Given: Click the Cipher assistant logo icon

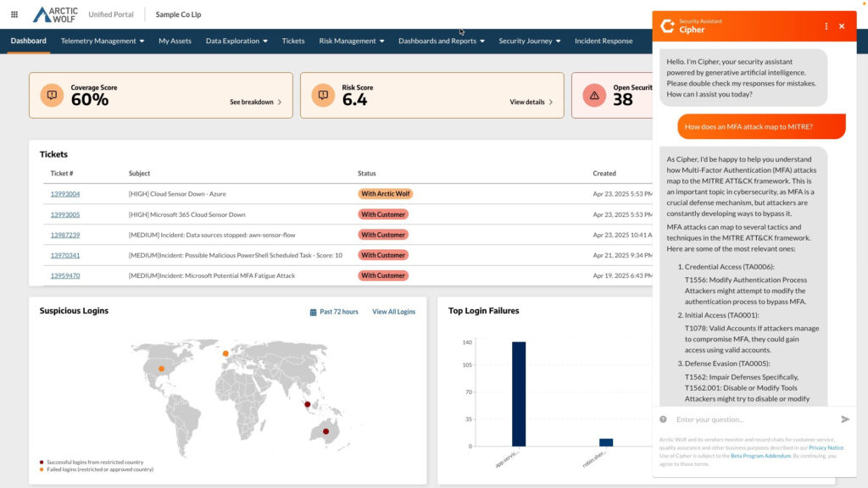Looking at the screenshot, I should click(668, 26).
